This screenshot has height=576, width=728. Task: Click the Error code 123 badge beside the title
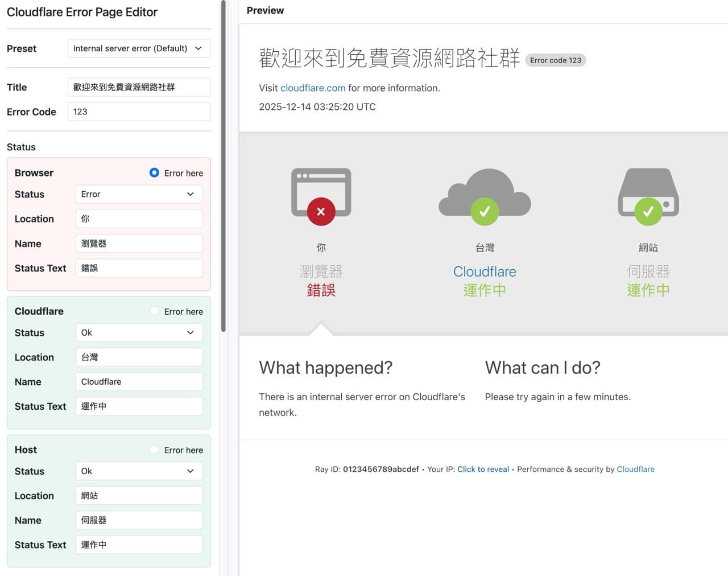[x=556, y=60]
